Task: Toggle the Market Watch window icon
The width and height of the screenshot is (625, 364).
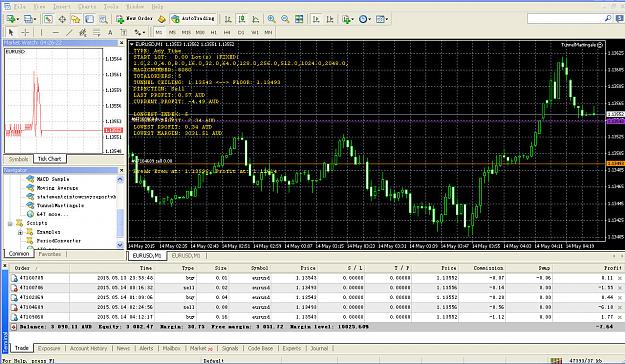Action: coord(48,19)
